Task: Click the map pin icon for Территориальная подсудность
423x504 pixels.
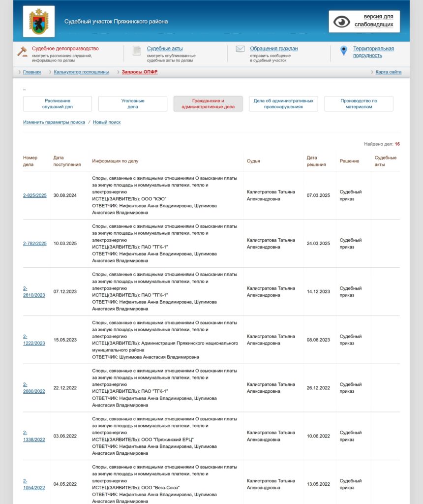Action: tap(343, 51)
